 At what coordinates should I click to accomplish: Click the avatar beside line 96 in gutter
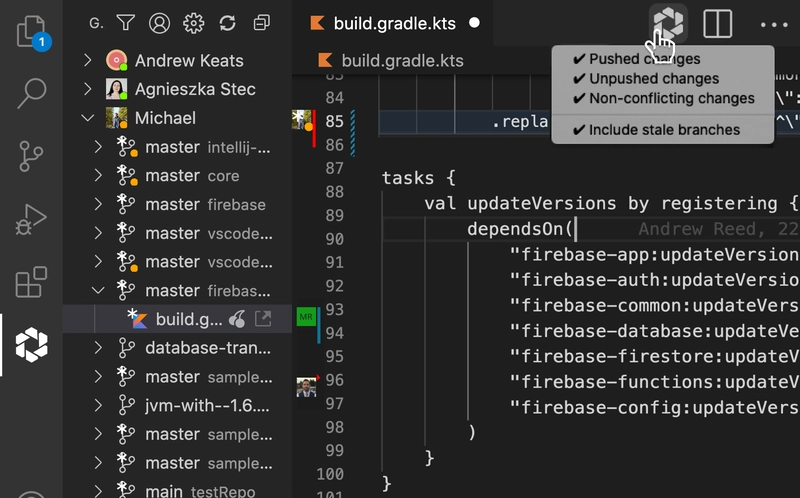[x=306, y=386]
